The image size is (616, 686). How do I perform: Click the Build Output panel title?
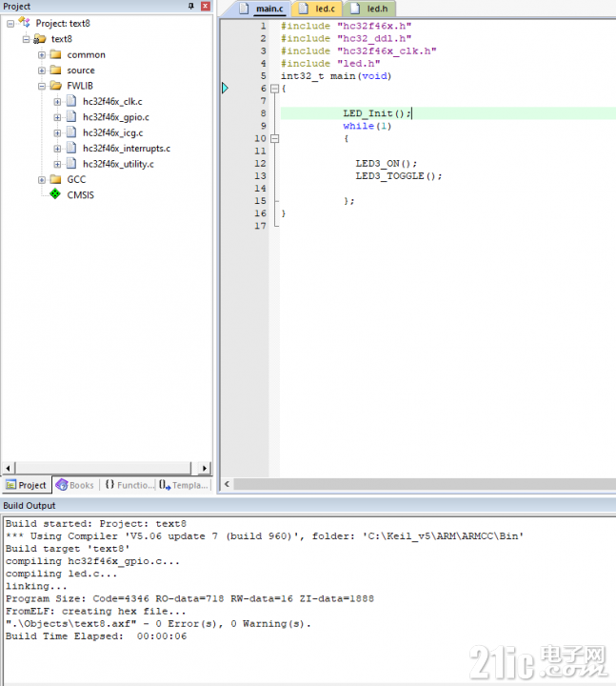[x=30, y=506]
